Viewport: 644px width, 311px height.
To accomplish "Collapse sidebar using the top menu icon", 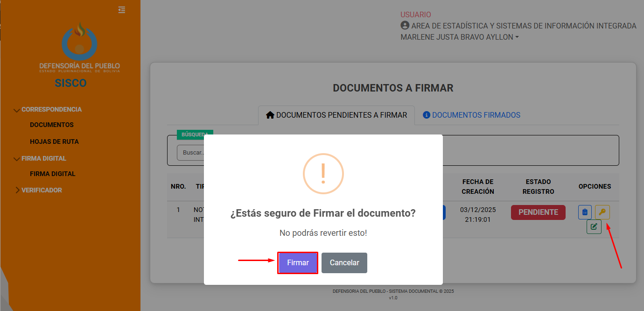I will [122, 10].
